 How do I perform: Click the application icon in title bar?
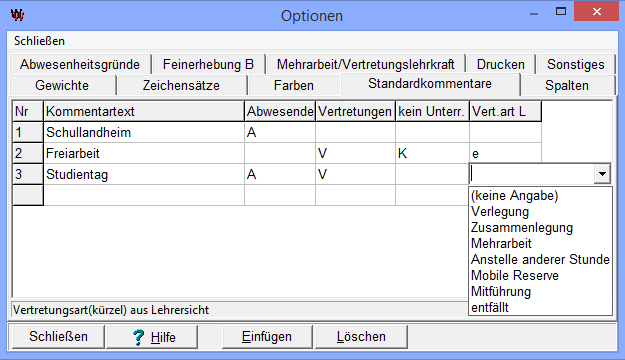18,15
